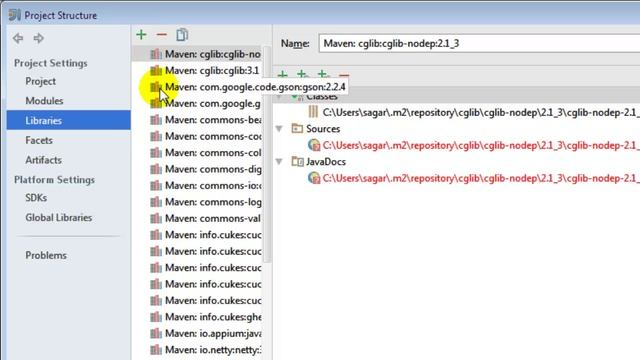Click the back navigation arrow
The height and width of the screenshot is (360, 640).
coord(18,38)
